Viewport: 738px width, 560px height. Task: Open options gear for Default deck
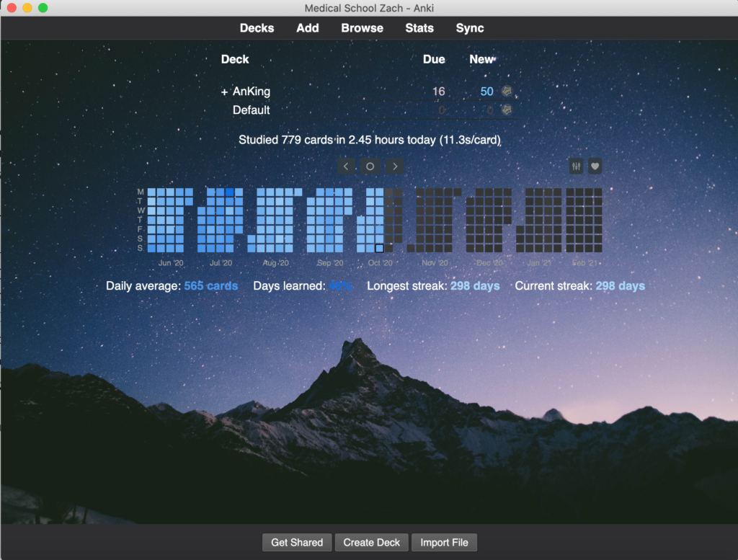[507, 110]
